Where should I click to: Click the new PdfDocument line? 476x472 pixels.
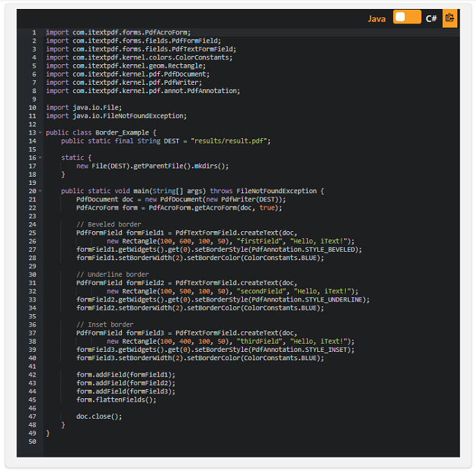coord(181,199)
